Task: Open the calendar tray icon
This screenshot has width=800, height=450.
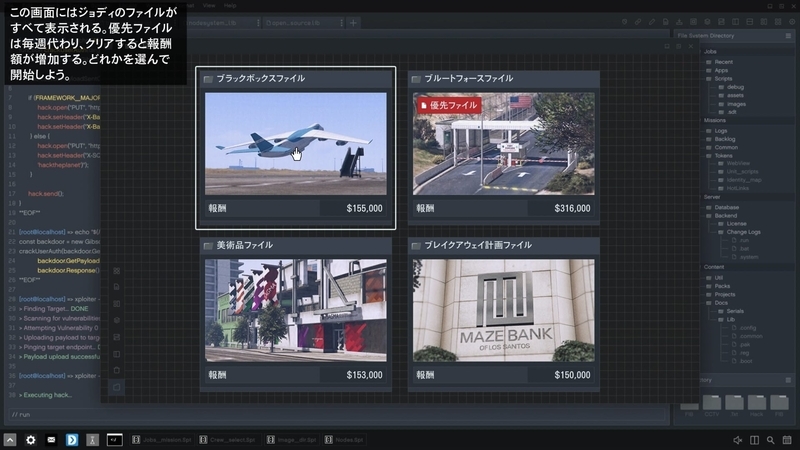Action: tap(787, 440)
